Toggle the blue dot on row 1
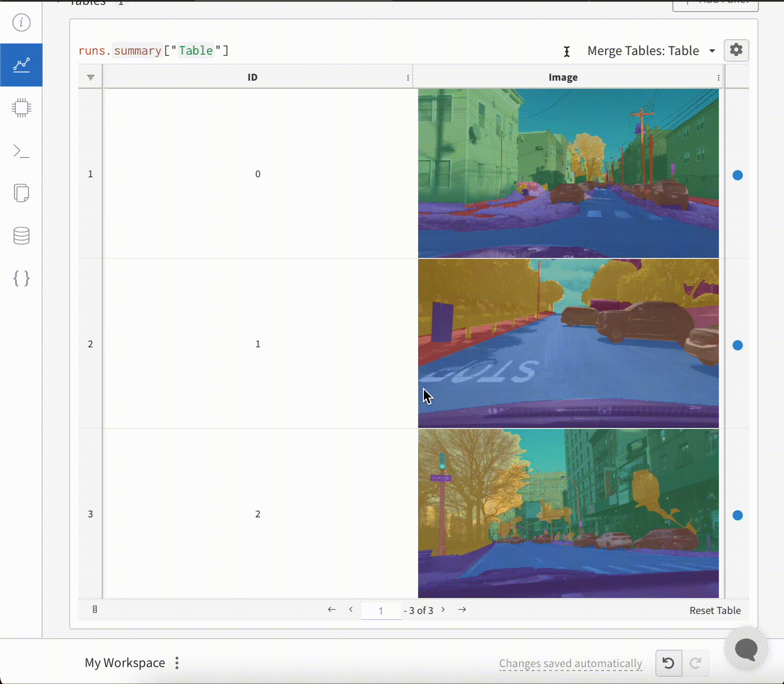 [738, 175]
